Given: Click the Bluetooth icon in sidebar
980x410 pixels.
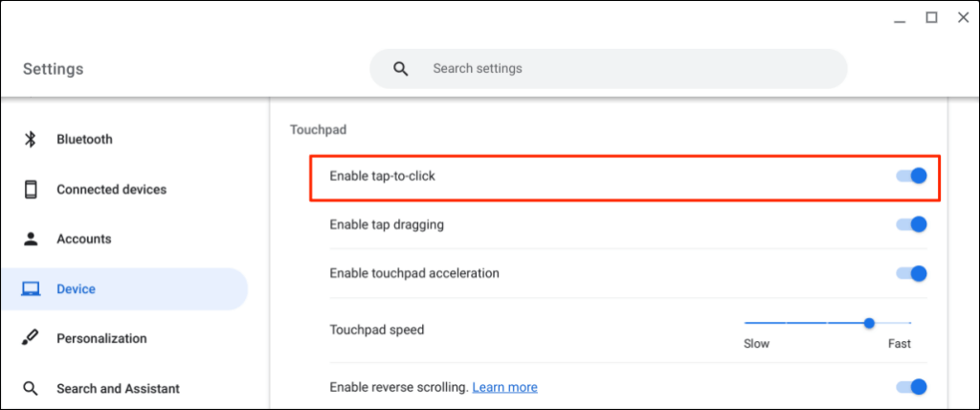Looking at the screenshot, I should (31, 140).
